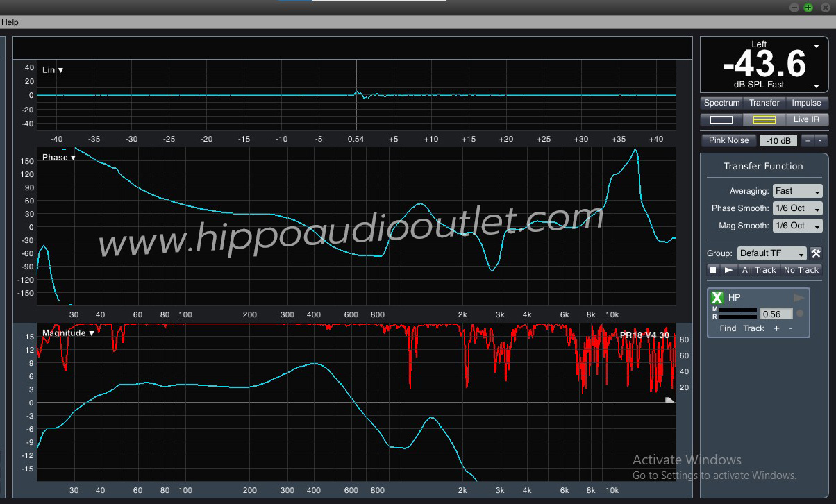The height and width of the screenshot is (504, 836).
Task: Switch to the Spectrum mode tab
Action: tap(721, 103)
